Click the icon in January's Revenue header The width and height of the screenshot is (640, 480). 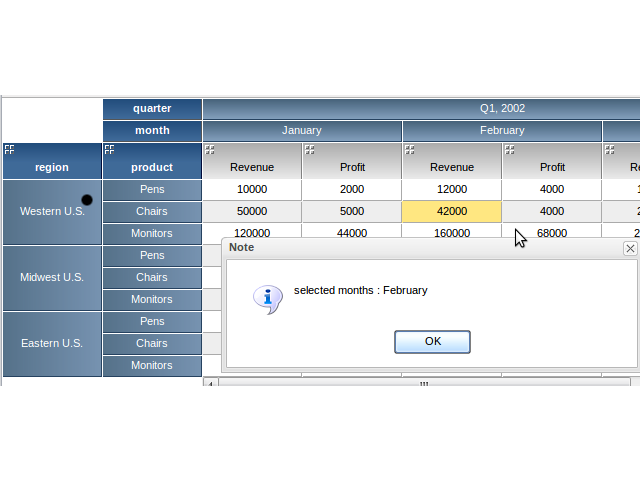coord(209,150)
